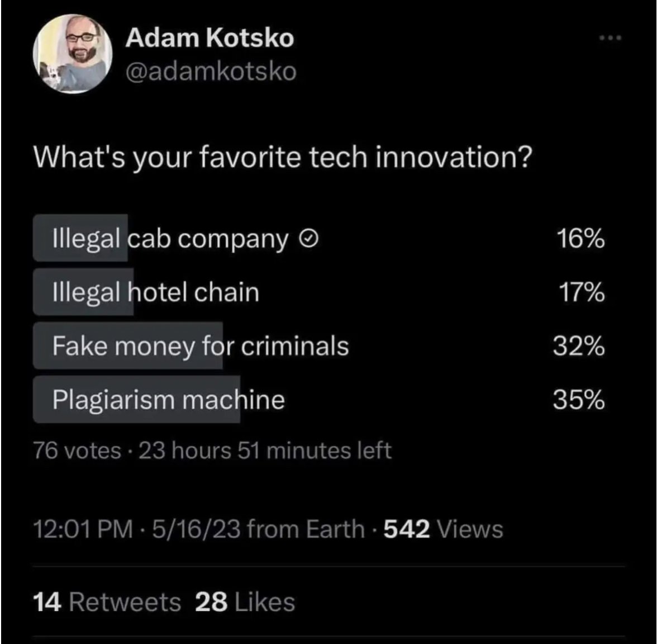Click the 76 votes count
This screenshot has width=657, height=644.
click(x=77, y=451)
